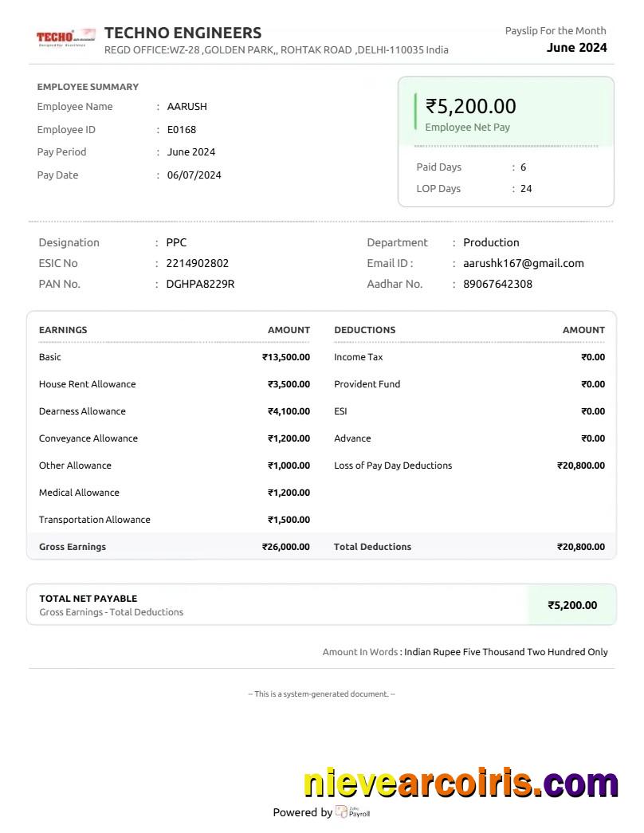The height and width of the screenshot is (833, 644).
Task: Select the EARNINGS column header
Action: (63, 329)
